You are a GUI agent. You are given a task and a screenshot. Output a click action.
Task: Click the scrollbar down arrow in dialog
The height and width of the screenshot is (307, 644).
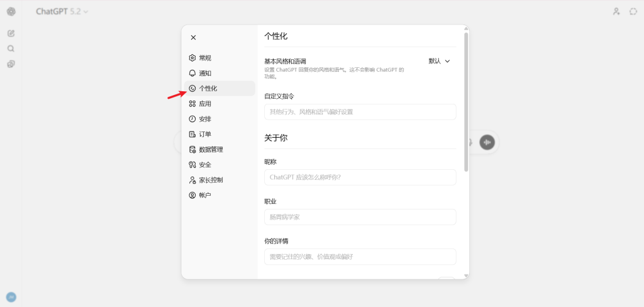tap(466, 276)
